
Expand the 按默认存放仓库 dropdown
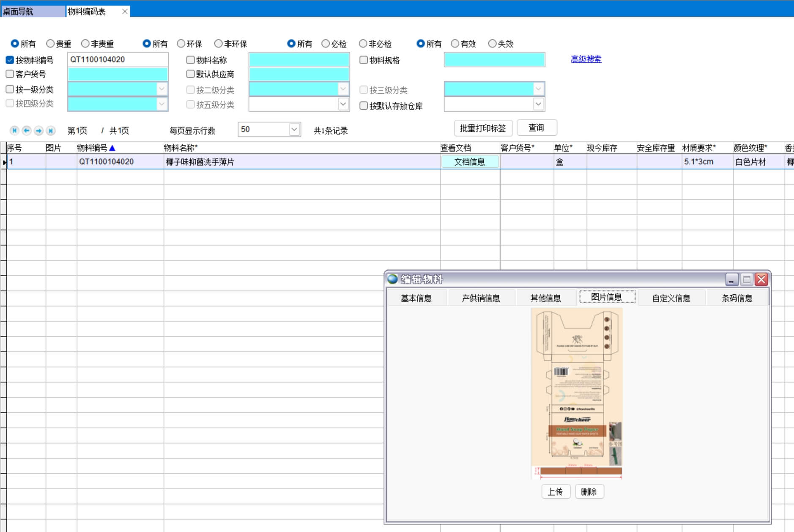pos(538,104)
